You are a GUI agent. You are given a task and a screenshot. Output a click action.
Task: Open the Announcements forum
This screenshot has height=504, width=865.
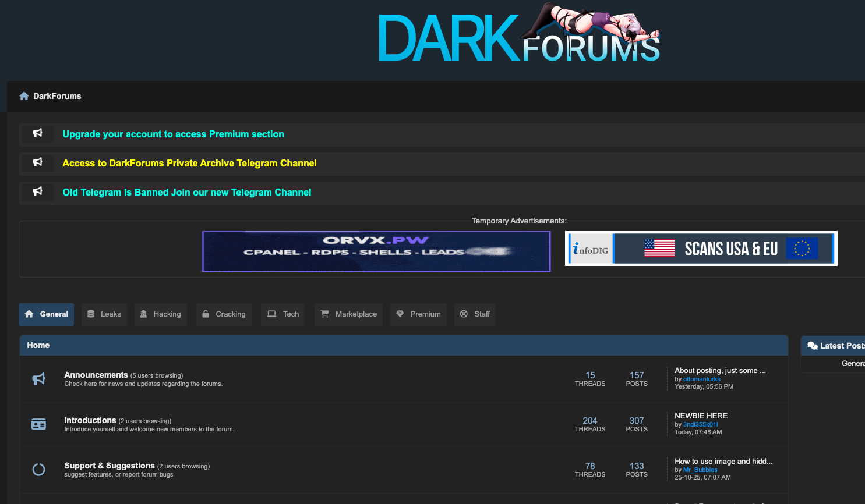[x=96, y=375]
